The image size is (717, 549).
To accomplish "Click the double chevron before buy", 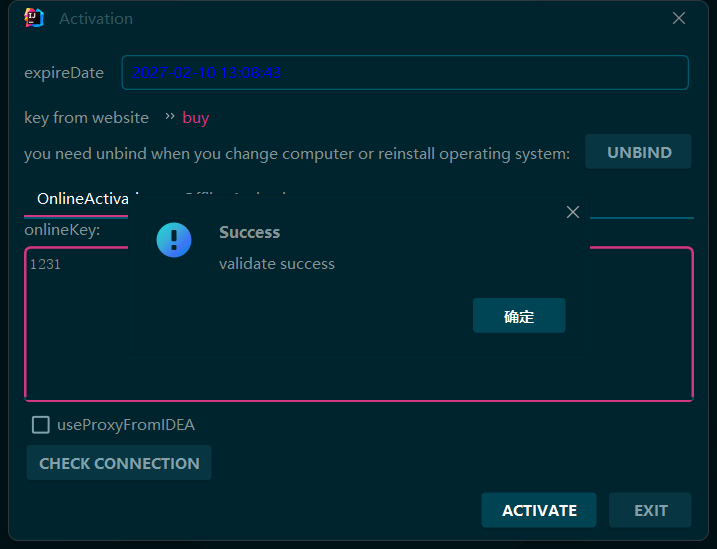I will click(169, 117).
